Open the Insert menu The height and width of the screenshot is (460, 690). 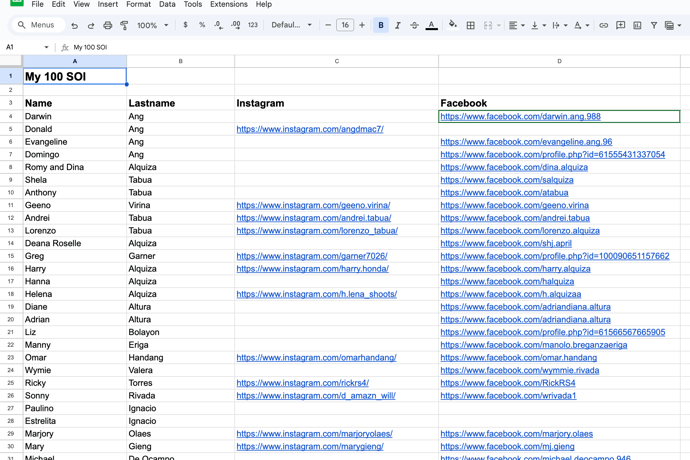(x=108, y=4)
